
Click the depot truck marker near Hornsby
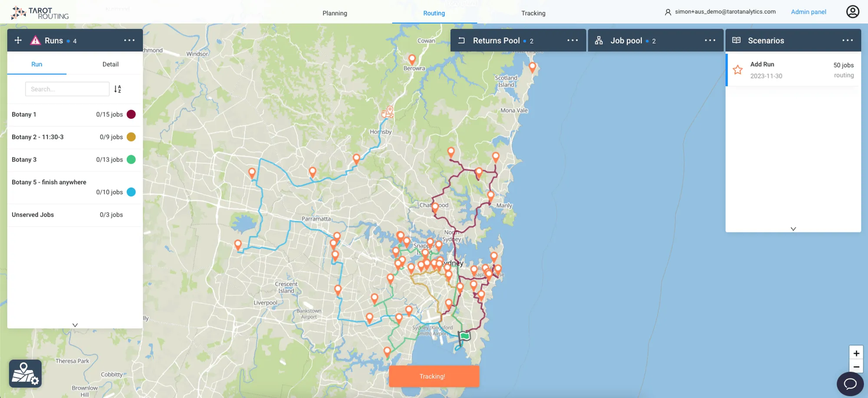pyautogui.click(x=388, y=112)
